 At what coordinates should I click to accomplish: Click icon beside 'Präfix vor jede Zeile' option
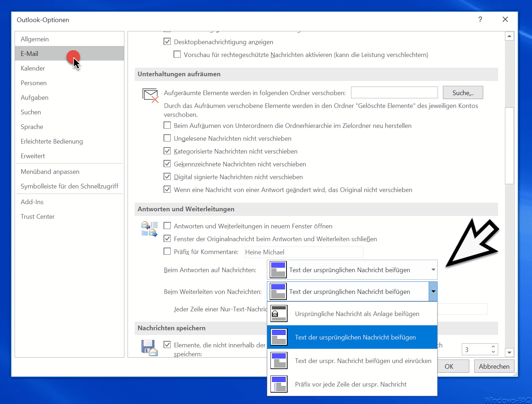pos(279,384)
